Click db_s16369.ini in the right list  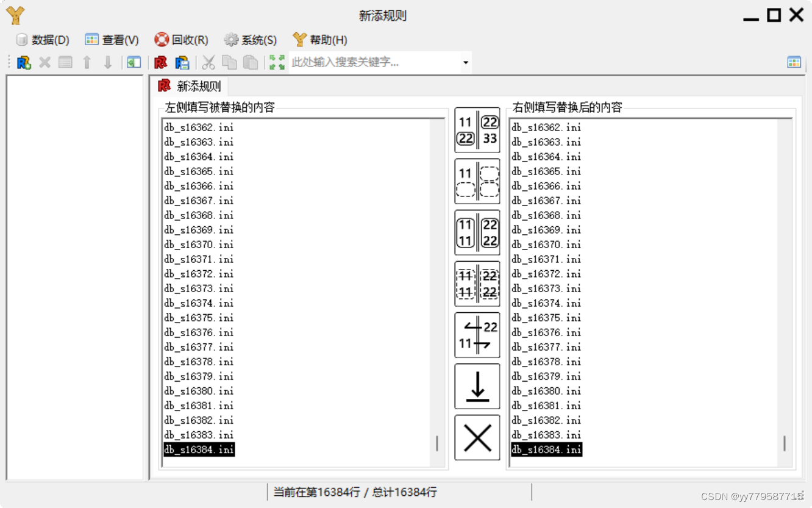(546, 230)
